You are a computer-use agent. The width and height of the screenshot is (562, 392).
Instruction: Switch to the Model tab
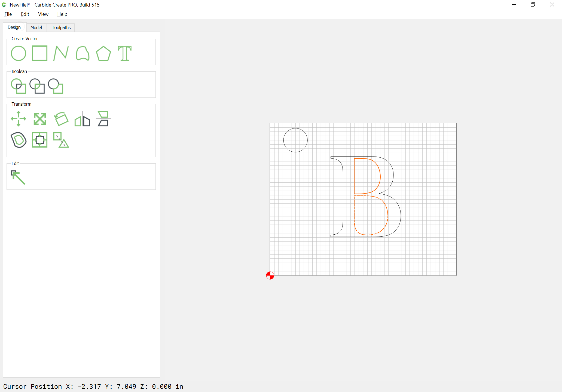tap(36, 27)
